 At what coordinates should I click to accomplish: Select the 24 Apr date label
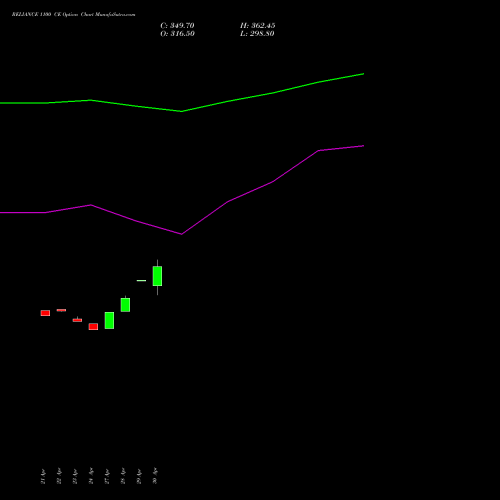(x=91, y=476)
